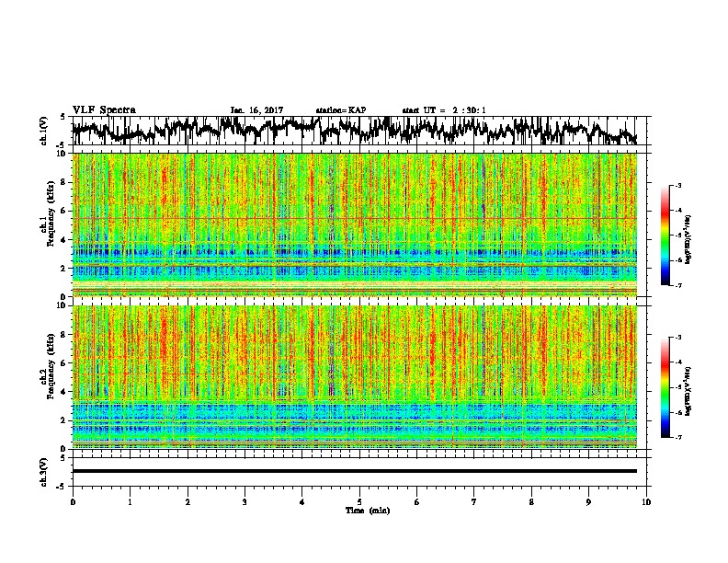Click time axis tick label "9"
This screenshot has height=563, width=728.
tap(588, 502)
